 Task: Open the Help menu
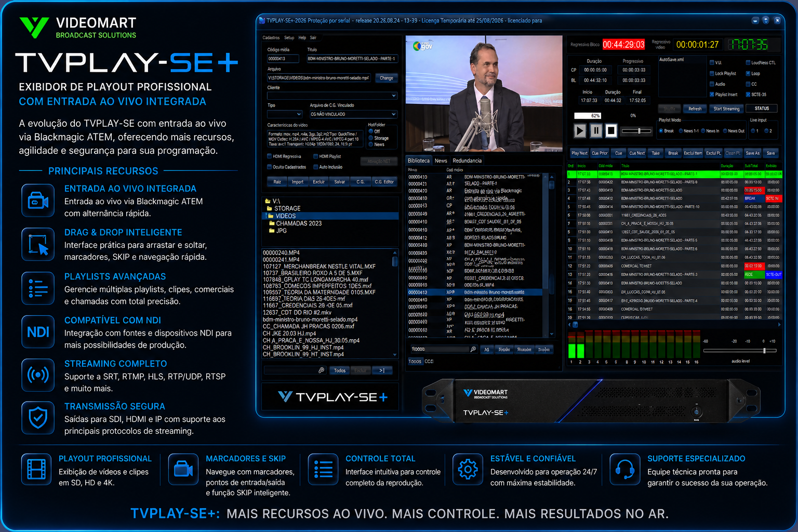tap(302, 38)
